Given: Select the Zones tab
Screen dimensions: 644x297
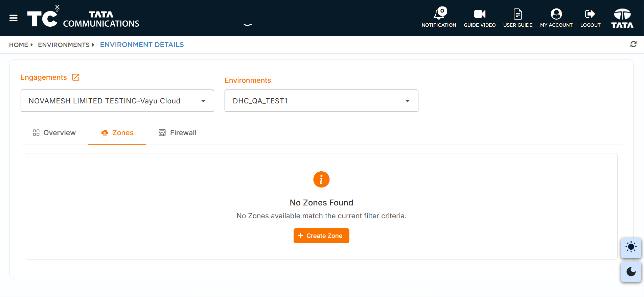Looking at the screenshot, I should click(117, 133).
